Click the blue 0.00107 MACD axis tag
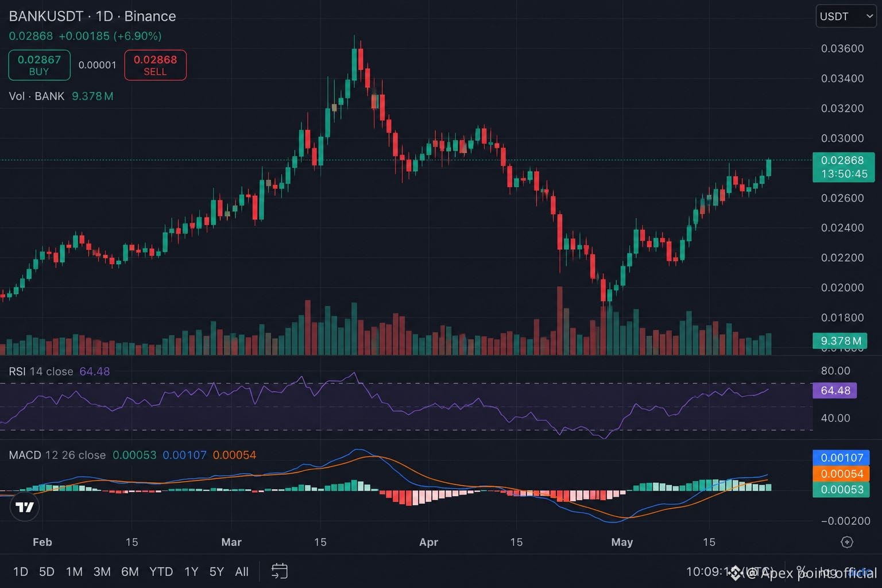882x588 pixels. 841,458
